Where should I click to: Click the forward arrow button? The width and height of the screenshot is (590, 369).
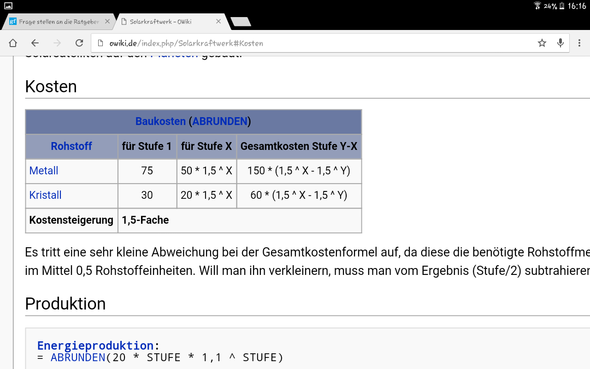57,43
